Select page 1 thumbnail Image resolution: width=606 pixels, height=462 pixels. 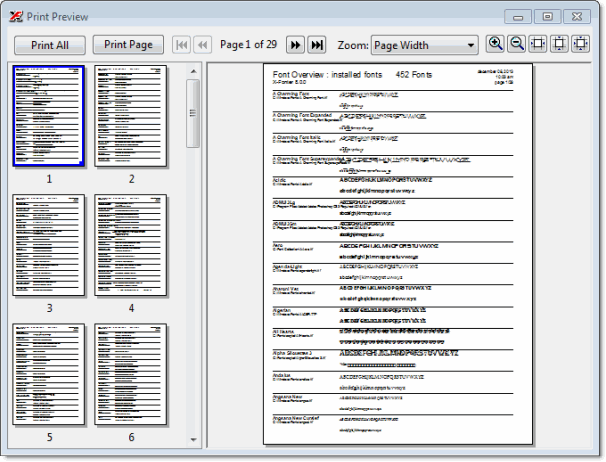(49, 116)
